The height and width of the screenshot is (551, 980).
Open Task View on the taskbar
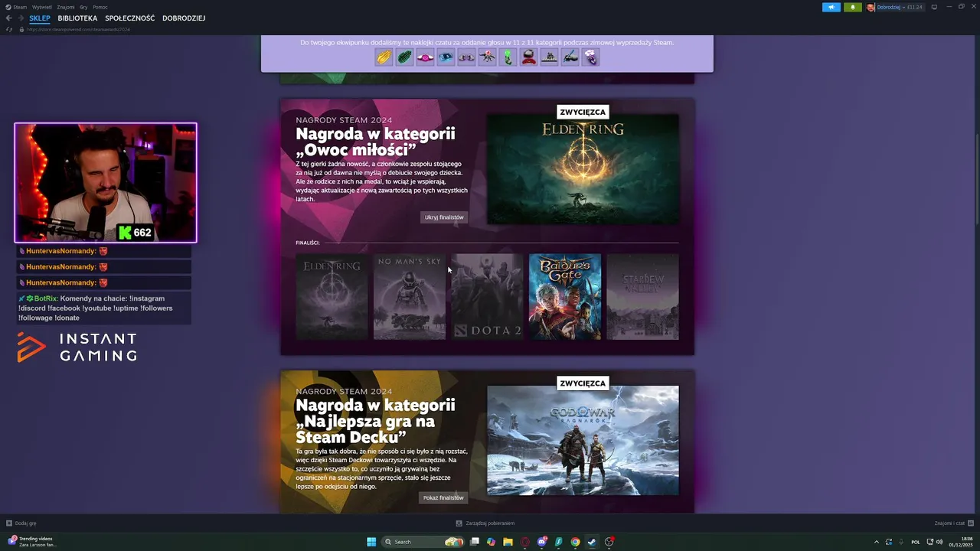click(x=475, y=542)
